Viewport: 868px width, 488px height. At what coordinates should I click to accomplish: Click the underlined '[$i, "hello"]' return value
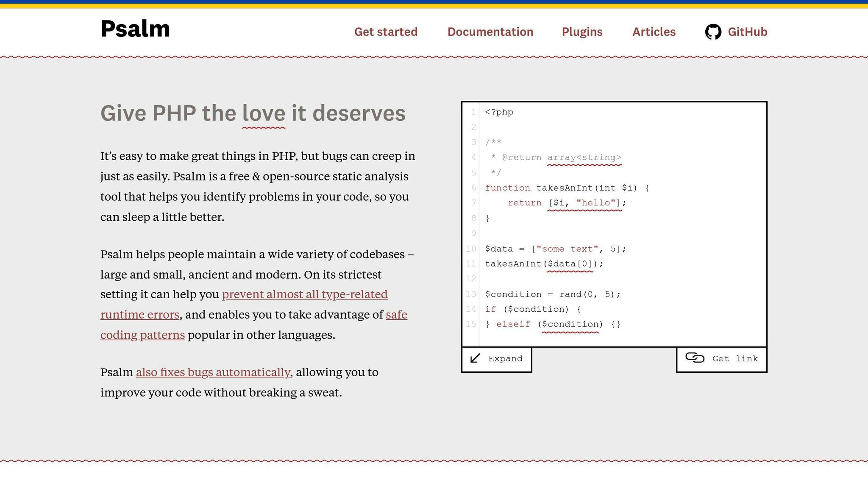click(x=584, y=203)
